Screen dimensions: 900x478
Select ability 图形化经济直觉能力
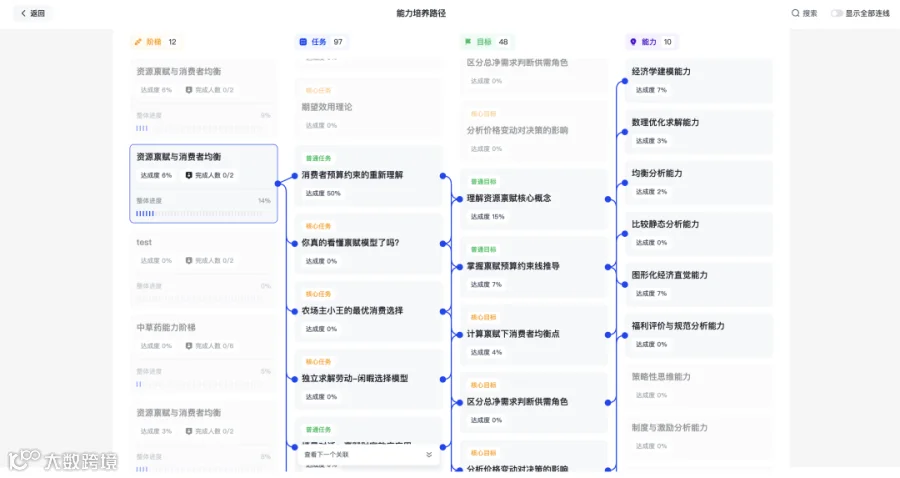tap(699, 284)
